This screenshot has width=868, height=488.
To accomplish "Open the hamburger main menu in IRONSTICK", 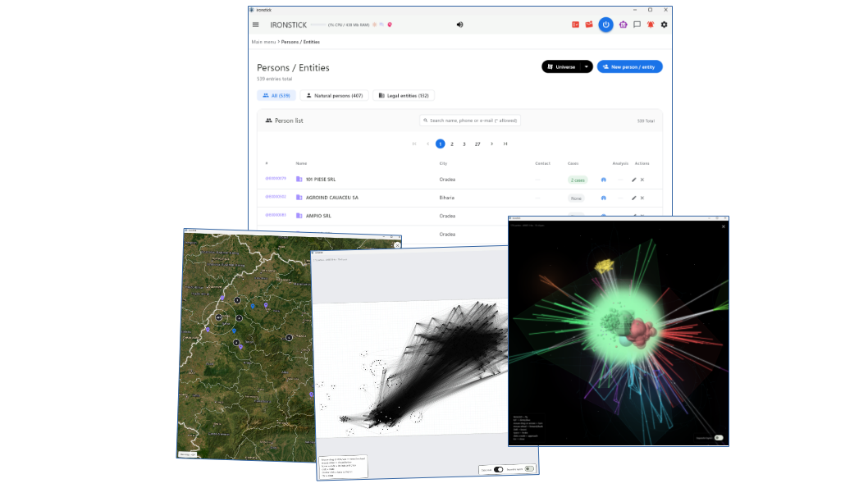I will coord(256,25).
